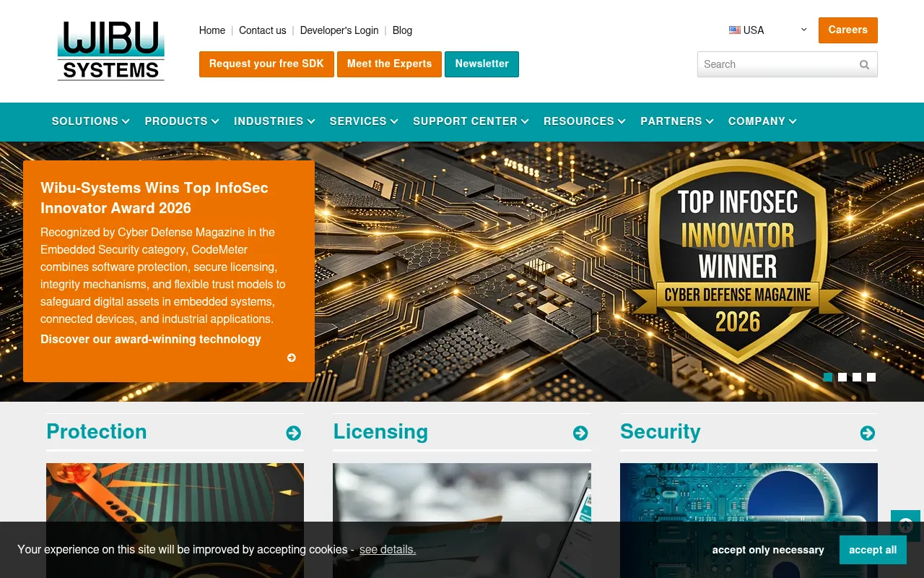Screen dimensions: 924x578
Task: Open Developer's Login link
Action: click(339, 30)
